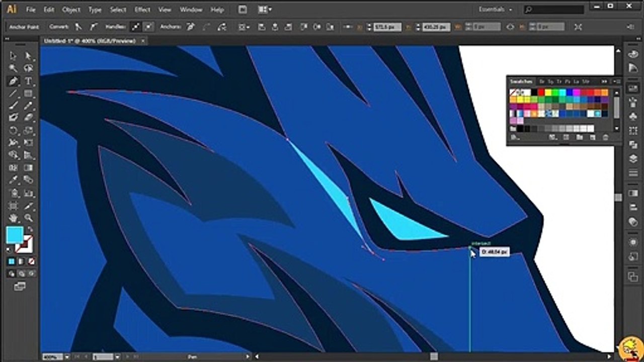Set paint mode to Color
This screenshot has height=362, width=644.
(x=11, y=261)
